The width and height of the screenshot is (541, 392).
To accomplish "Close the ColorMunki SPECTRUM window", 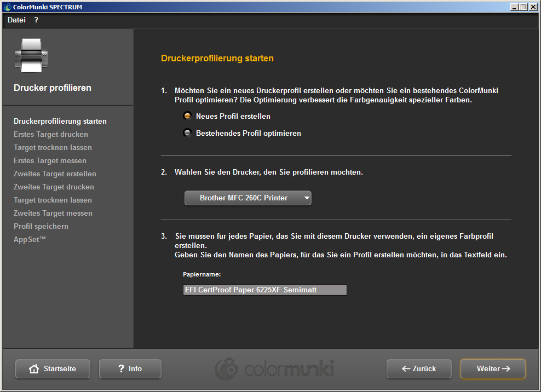I will 533,7.
